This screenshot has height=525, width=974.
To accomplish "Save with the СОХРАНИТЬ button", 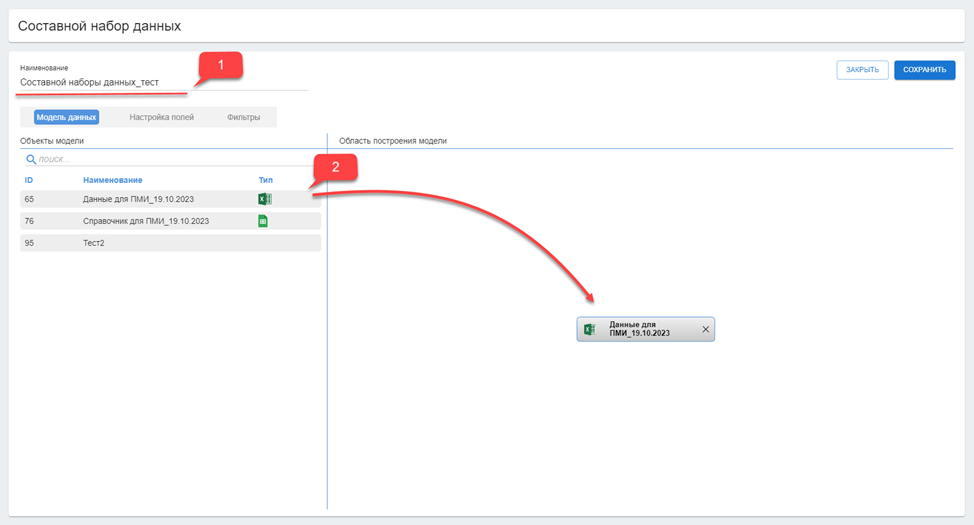I will (924, 70).
